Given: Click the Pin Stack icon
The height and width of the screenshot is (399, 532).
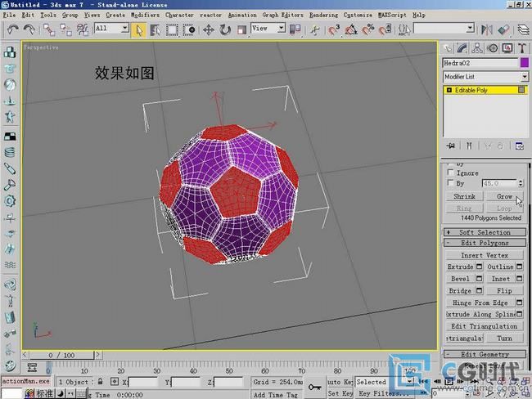Looking at the screenshot, I should (451, 146).
